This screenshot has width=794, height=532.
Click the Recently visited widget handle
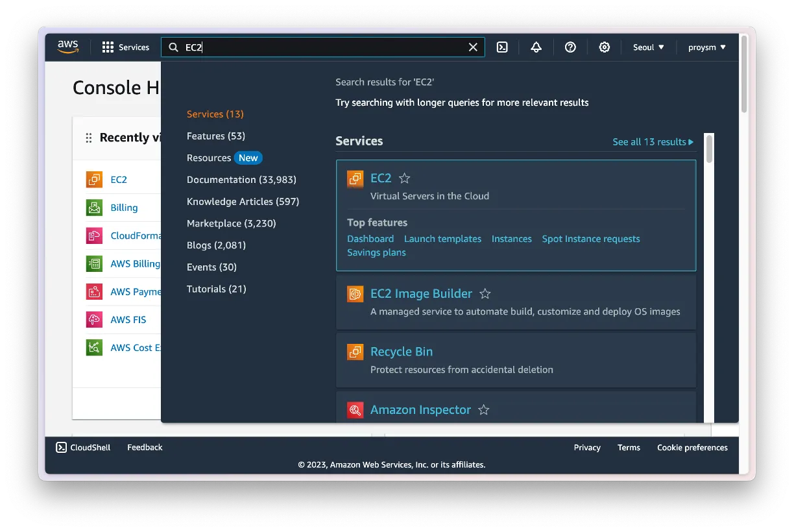click(x=89, y=138)
